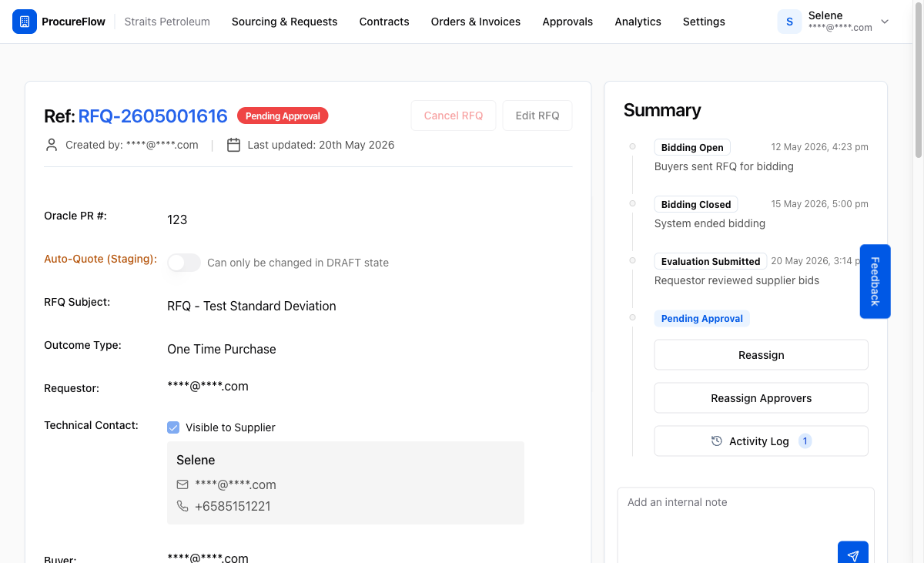This screenshot has width=924, height=563.
Task: Click the 12 May 2026, 4:23 pm timestamp
Action: 820,147
